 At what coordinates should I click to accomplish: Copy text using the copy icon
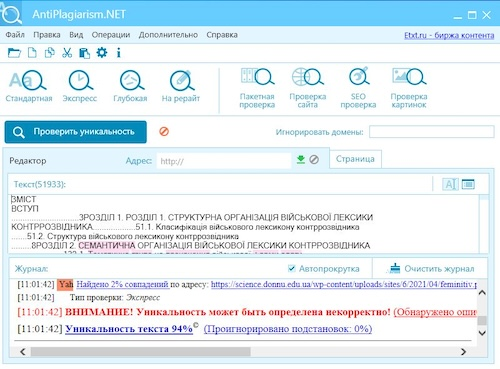[x=50, y=53]
